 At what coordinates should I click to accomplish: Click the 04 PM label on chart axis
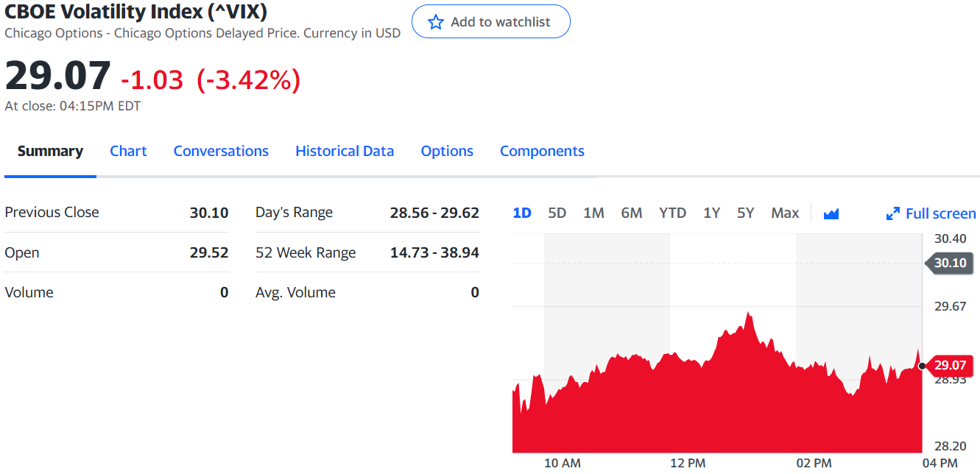[940, 463]
